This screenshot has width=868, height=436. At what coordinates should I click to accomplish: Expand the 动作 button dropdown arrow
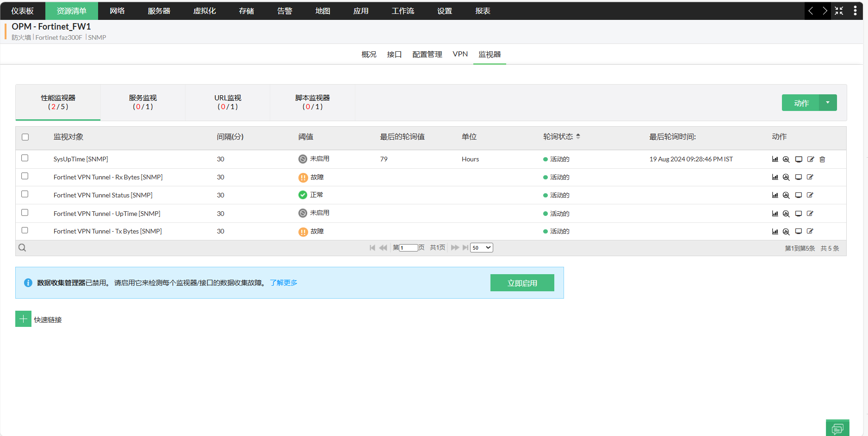(x=828, y=103)
